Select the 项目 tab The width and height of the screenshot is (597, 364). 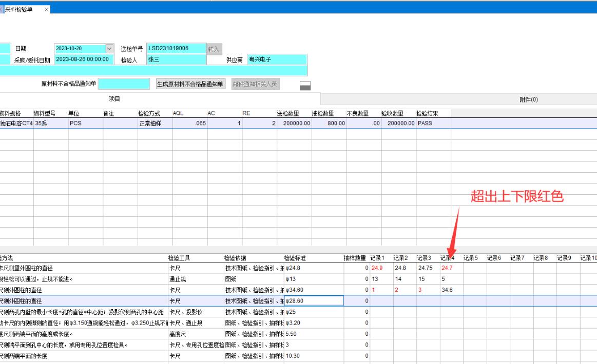[114, 99]
